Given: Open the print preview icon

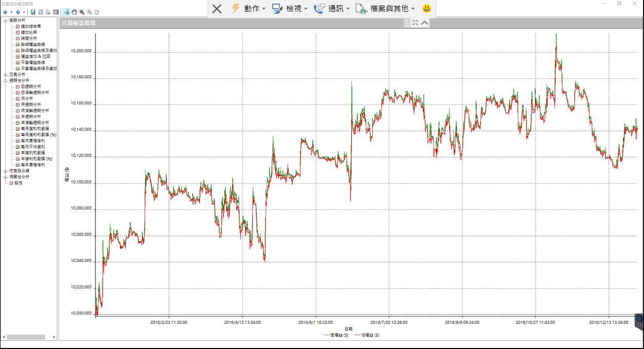Looking at the screenshot, I should click(41, 12).
